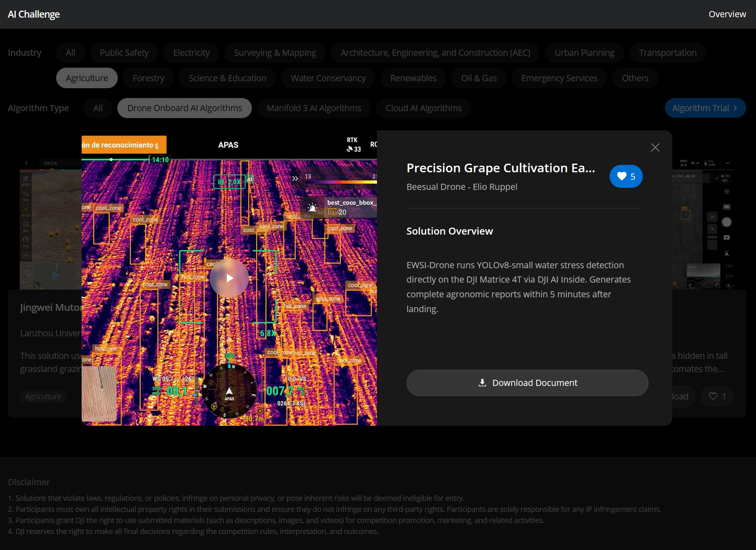Click the AI Challenge title logo
This screenshot has width=756, height=550.
click(x=34, y=14)
